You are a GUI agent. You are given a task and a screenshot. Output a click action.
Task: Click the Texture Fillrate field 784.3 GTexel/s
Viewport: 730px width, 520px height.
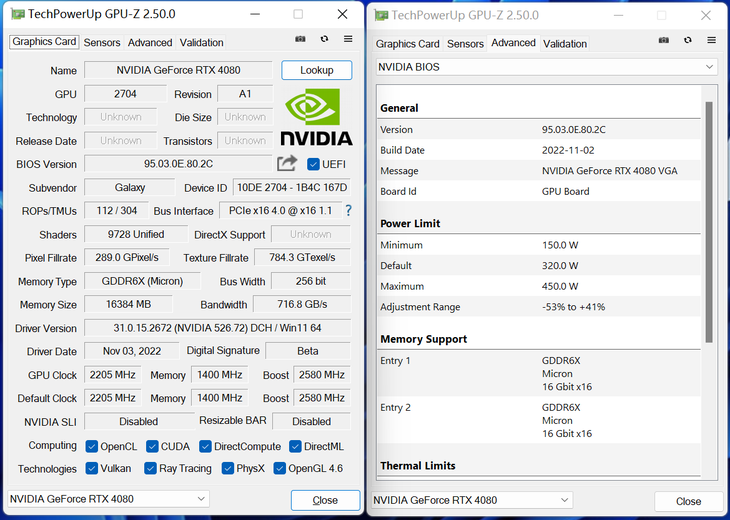tap(302, 257)
